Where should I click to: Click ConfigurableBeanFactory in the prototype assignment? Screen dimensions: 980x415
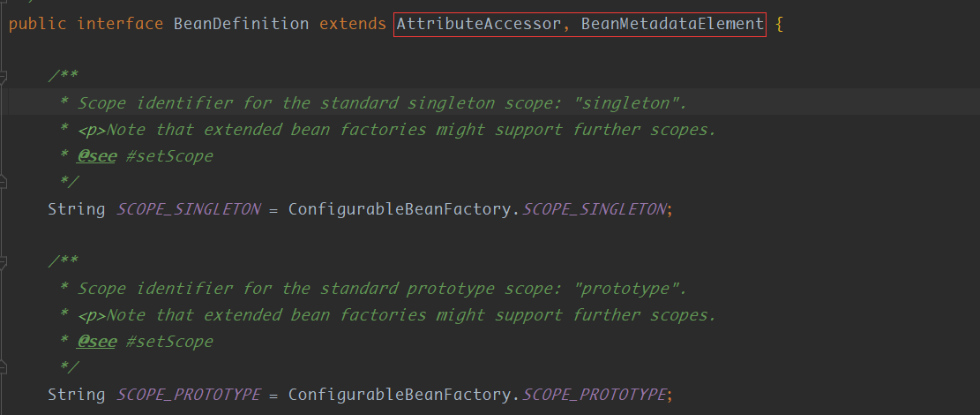click(400, 394)
